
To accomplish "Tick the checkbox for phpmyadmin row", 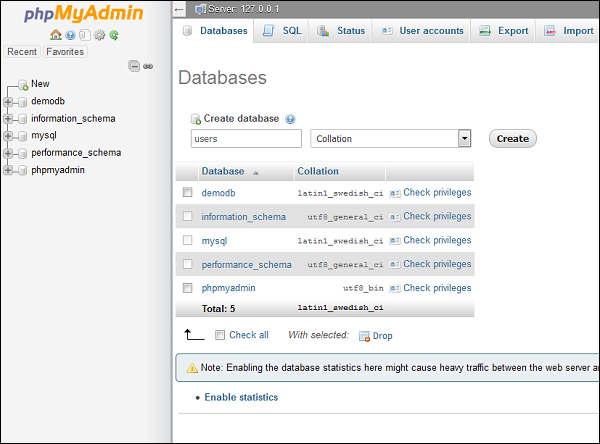I will click(x=187, y=288).
